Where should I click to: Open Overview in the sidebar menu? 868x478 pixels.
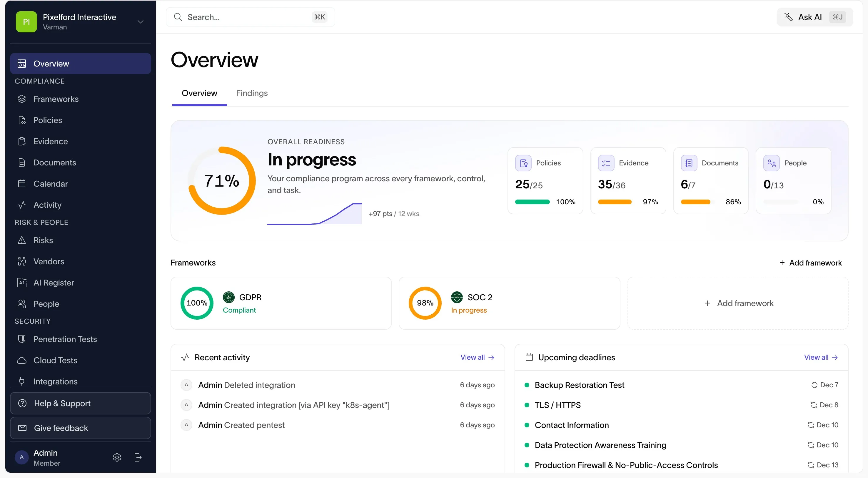tap(80, 63)
